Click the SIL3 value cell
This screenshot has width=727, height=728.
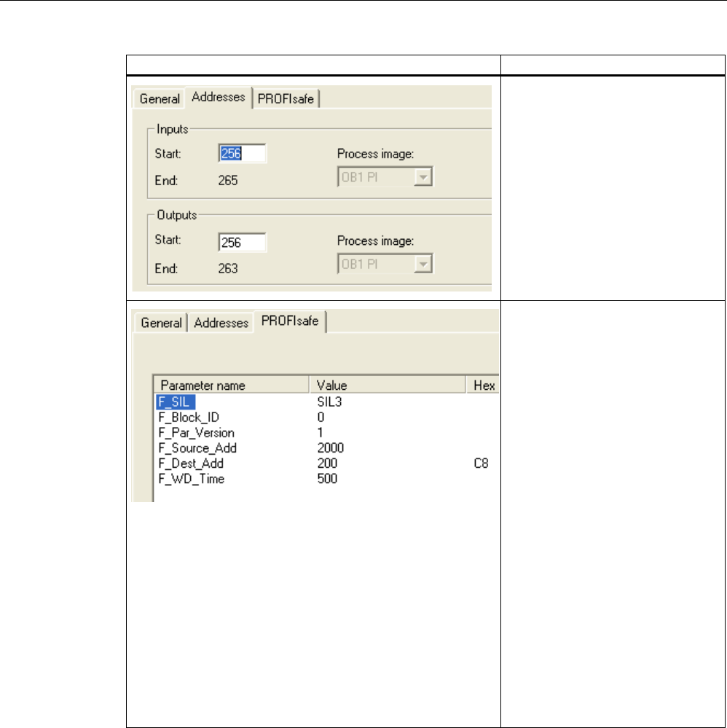(329, 402)
